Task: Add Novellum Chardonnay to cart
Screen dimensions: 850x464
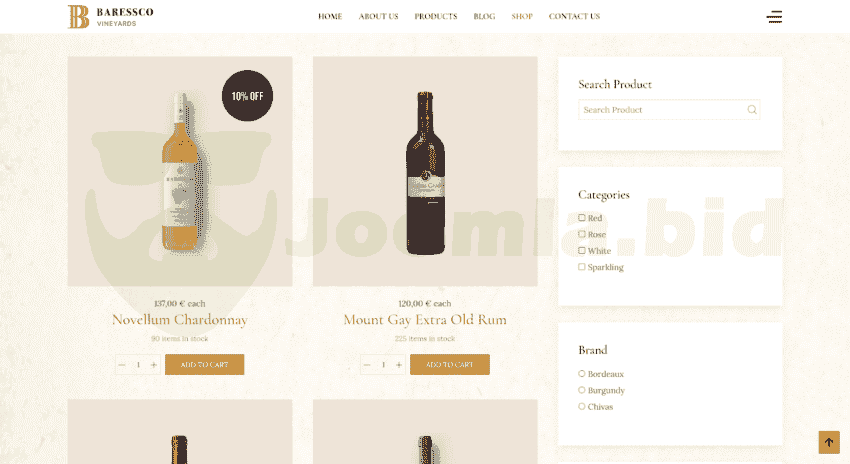Action: pos(204,365)
